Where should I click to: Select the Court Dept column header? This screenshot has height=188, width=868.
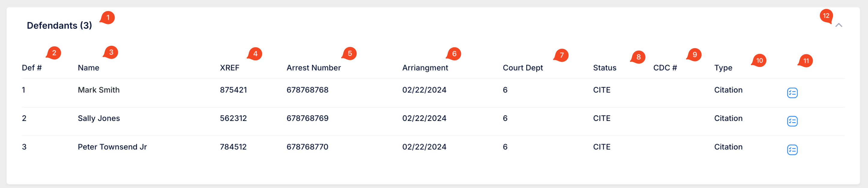523,68
